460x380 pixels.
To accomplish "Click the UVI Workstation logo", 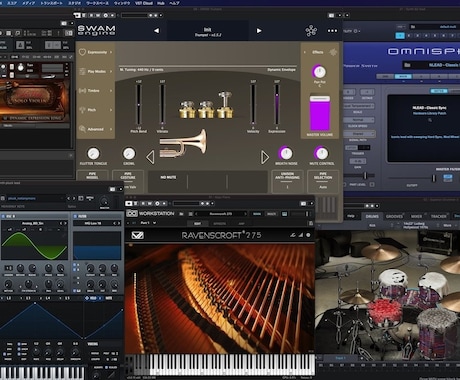I will (150, 213).
